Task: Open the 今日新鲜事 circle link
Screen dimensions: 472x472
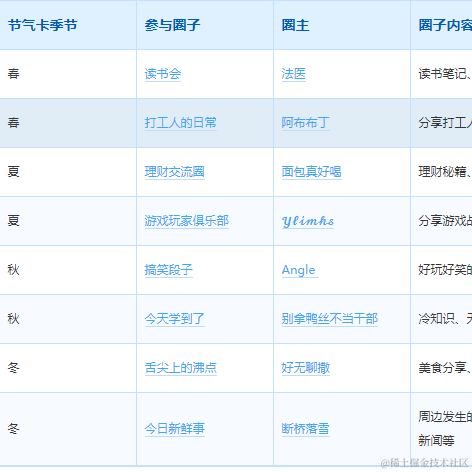Action: tap(175, 429)
